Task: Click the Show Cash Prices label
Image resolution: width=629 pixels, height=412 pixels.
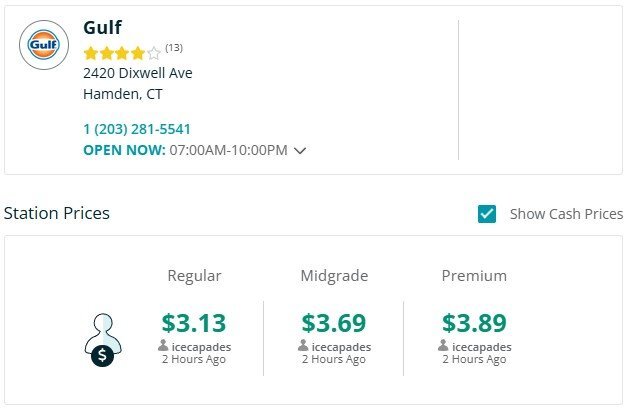Action: pos(566,214)
